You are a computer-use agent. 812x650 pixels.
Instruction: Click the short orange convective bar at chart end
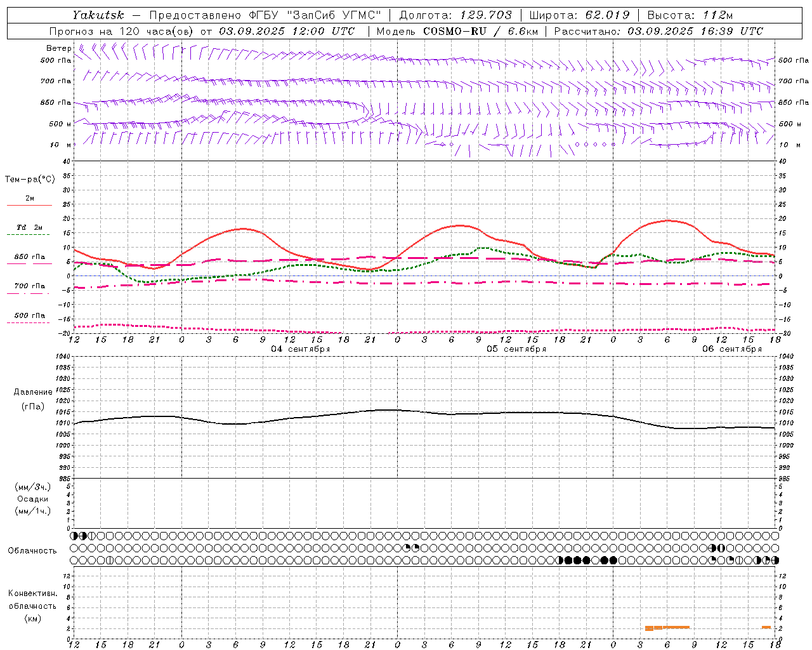(766, 627)
